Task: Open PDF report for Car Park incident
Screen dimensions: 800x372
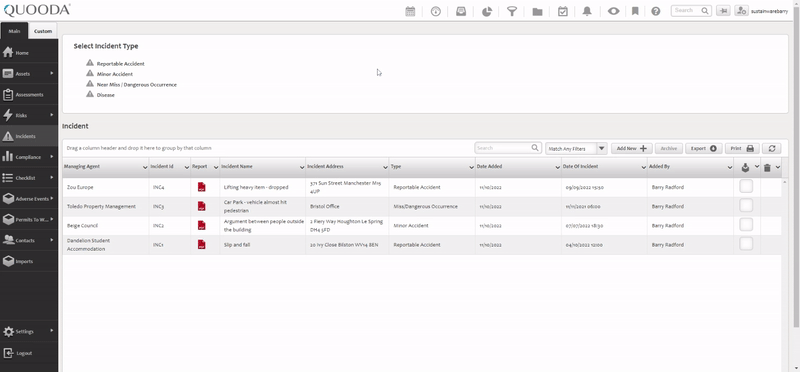Action: click(202, 206)
